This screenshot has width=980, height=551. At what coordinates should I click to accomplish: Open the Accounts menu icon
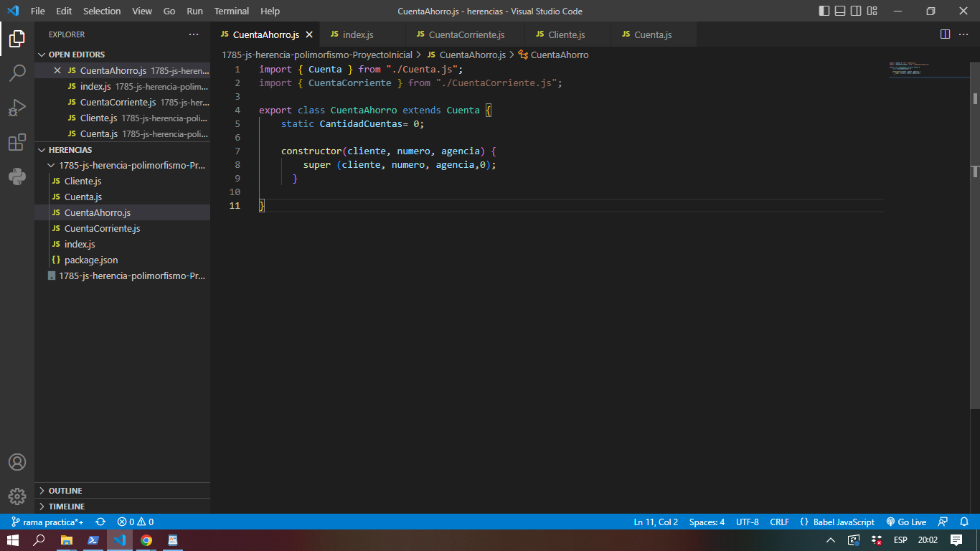click(17, 462)
